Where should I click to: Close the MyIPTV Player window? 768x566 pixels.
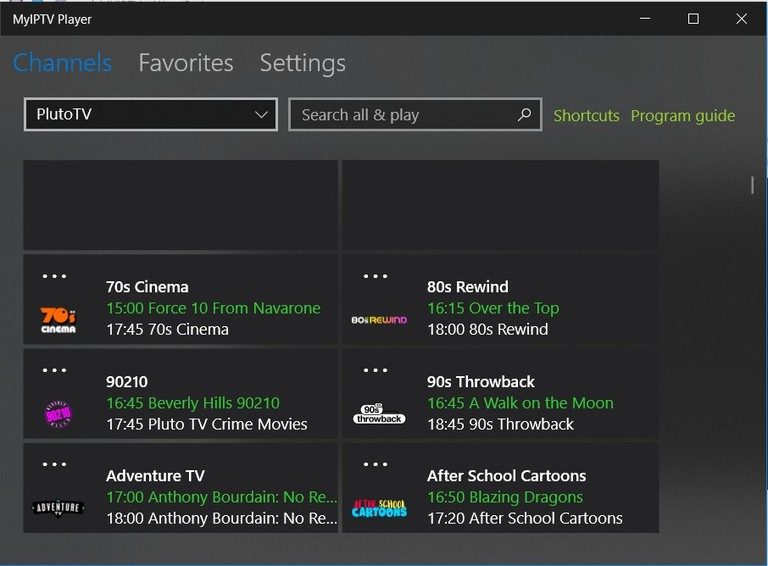pos(741,19)
